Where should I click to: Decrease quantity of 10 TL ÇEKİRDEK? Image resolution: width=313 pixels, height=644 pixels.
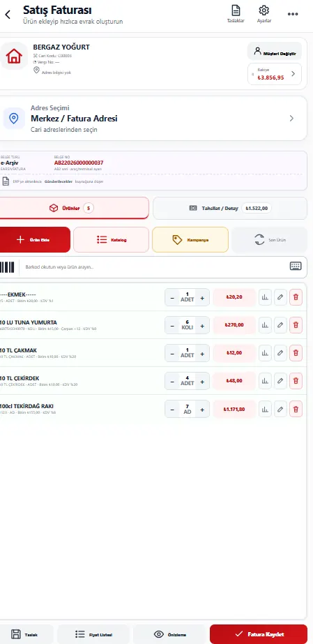click(x=172, y=381)
